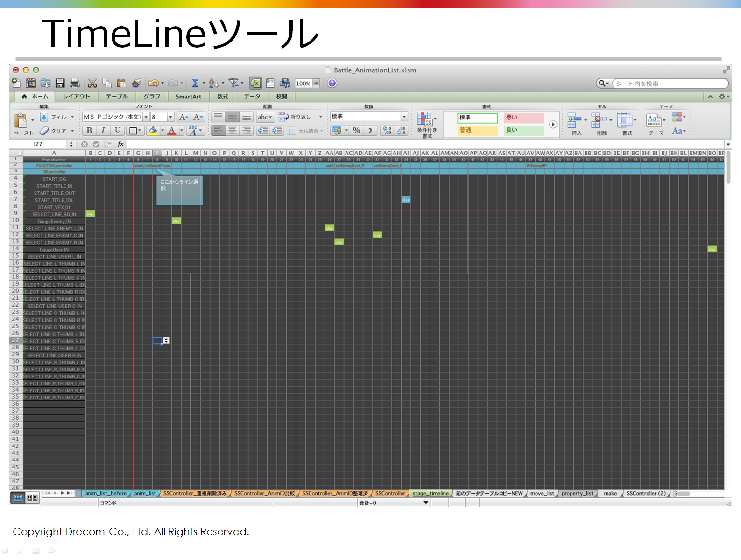The image size is (741, 560).
Task: Click the new workbook icon
Action: coord(16,83)
